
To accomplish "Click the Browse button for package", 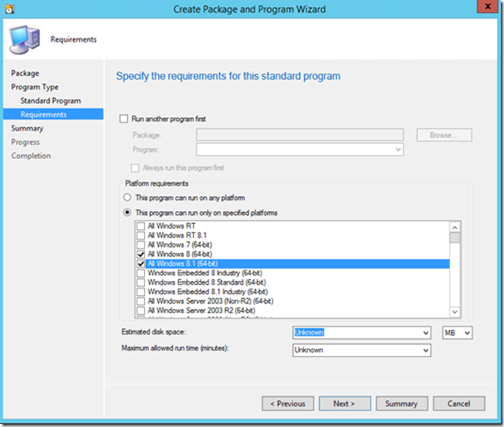I will 444,135.
